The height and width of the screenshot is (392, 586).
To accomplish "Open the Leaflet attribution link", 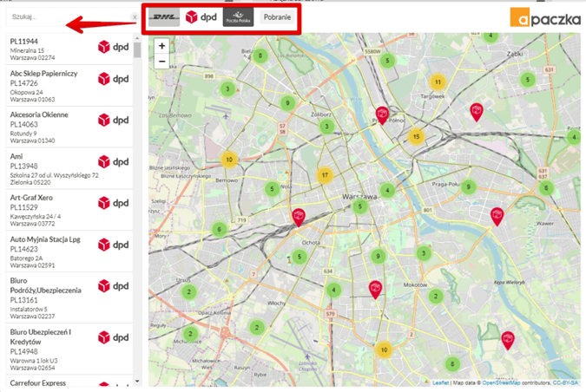I will pyautogui.click(x=441, y=382).
